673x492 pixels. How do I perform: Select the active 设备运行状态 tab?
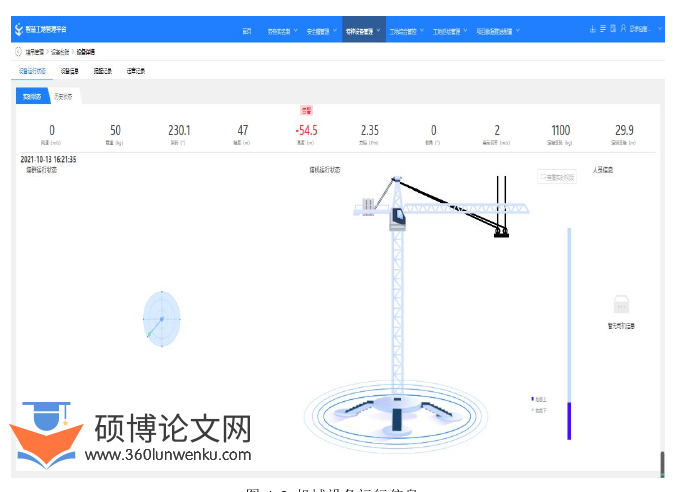32,71
